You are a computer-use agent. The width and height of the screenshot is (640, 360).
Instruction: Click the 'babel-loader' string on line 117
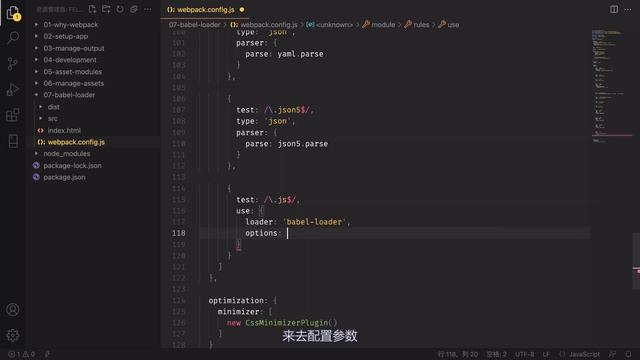pyautogui.click(x=314, y=222)
